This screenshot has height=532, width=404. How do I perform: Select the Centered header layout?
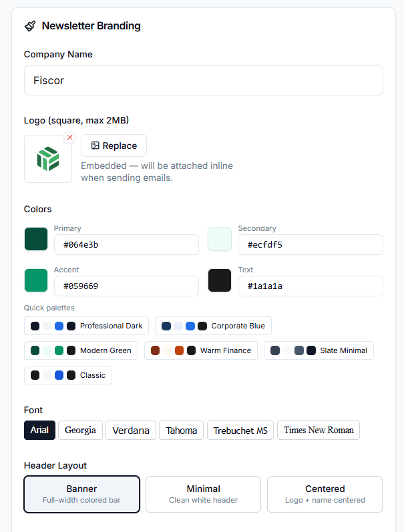click(325, 494)
